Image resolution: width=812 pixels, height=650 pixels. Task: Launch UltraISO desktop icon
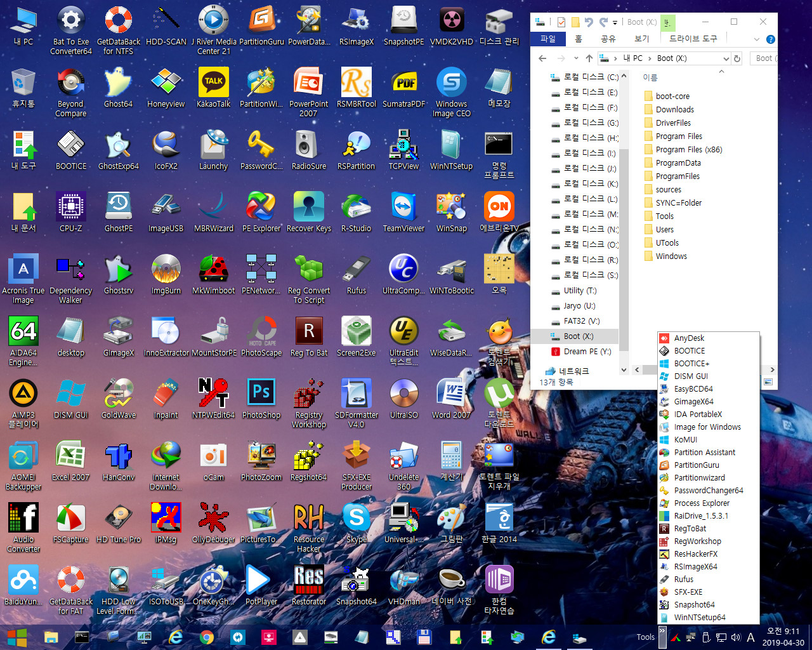404,399
